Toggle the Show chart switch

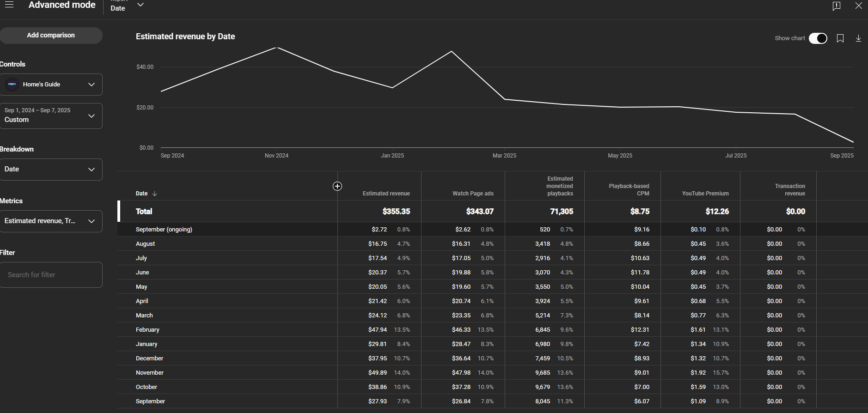point(818,38)
